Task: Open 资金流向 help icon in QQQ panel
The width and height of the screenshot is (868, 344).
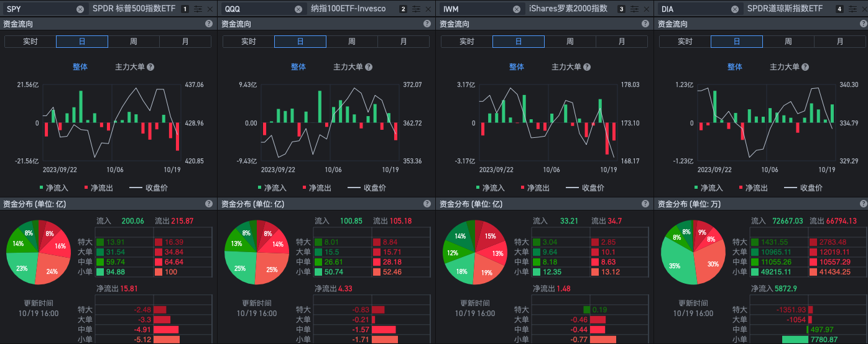Action: [x=427, y=24]
